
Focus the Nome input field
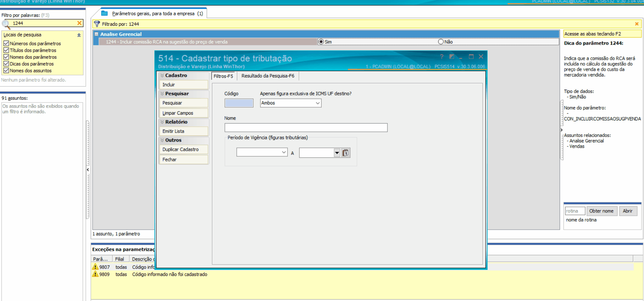click(x=306, y=128)
